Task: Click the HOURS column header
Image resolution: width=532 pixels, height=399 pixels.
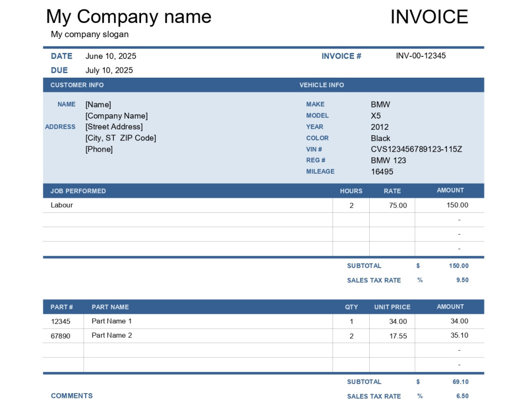Action: 351,191
